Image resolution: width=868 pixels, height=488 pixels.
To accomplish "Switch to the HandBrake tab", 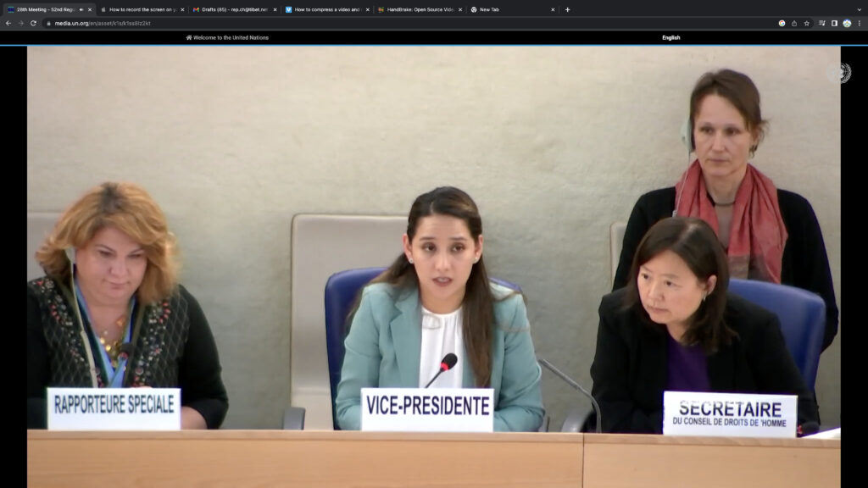I will (x=415, y=9).
